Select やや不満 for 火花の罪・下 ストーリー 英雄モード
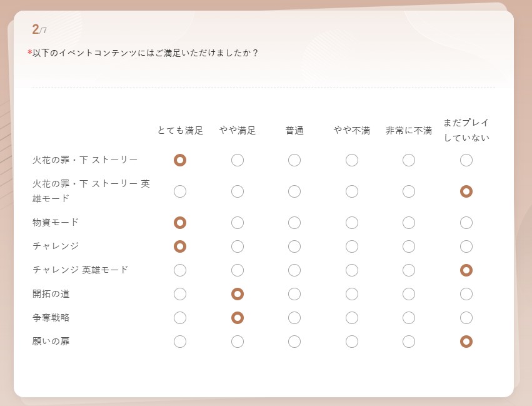The height and width of the screenshot is (406, 532). (352, 191)
